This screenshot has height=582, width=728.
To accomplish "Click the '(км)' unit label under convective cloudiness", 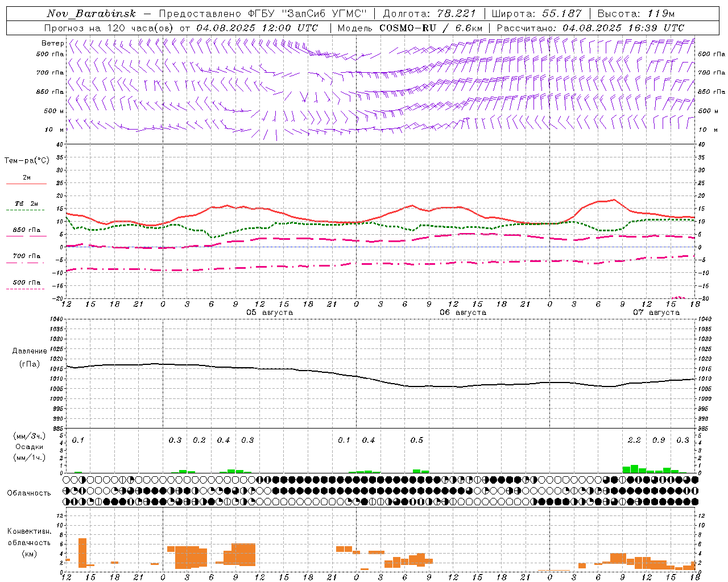I will [x=30, y=554].
